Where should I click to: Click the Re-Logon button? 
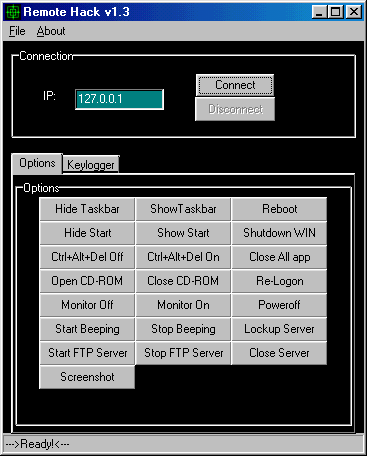coord(279,281)
